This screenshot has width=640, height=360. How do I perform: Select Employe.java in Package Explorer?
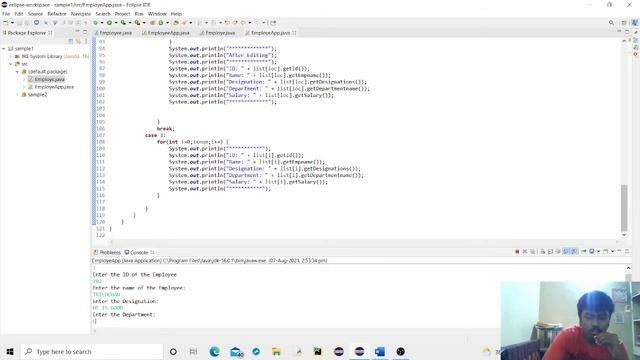click(x=49, y=79)
